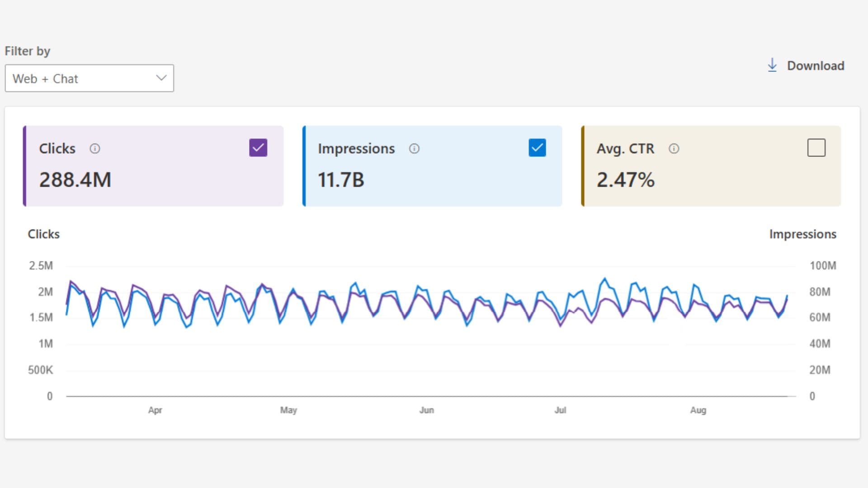868x488 pixels.
Task: Click the Apr label on chart axis
Action: (155, 410)
